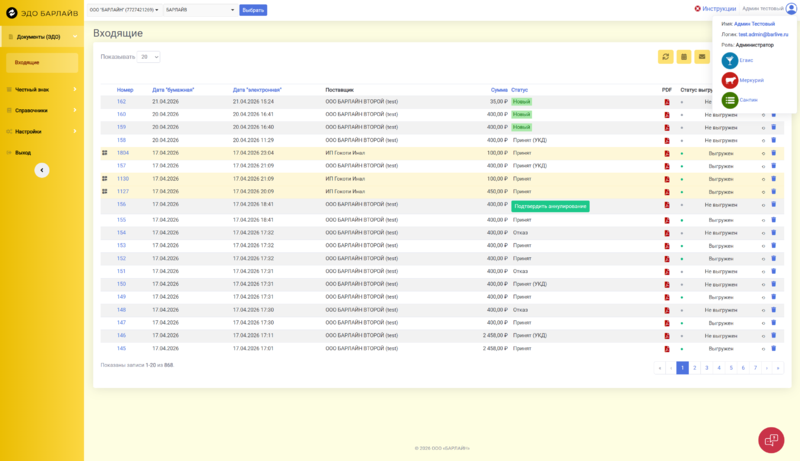Open the Меркурий red cow icon

tap(730, 80)
